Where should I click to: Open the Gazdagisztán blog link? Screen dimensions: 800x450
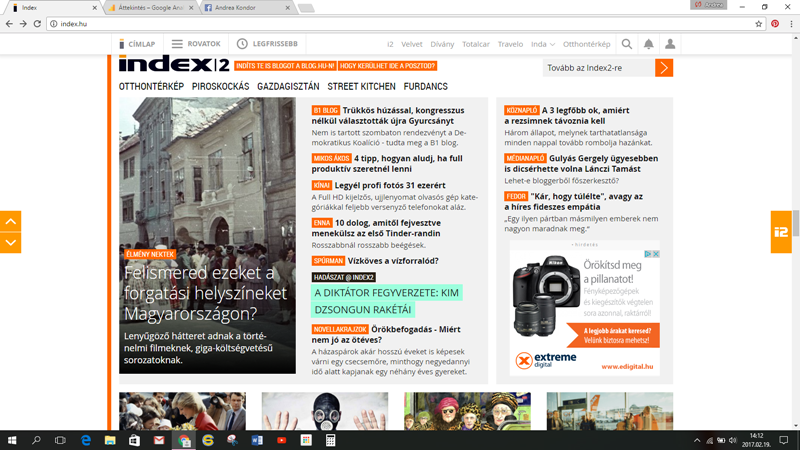[x=288, y=87]
